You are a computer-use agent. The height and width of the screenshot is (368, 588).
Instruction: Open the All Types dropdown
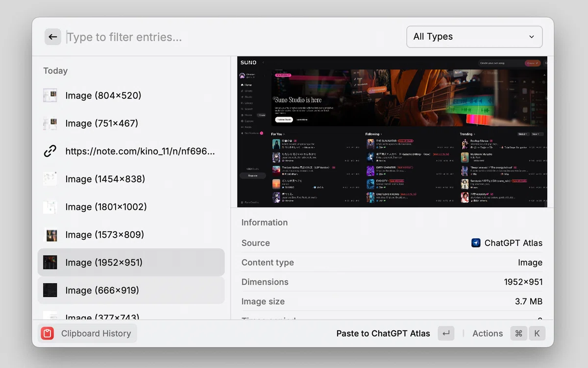[474, 37]
